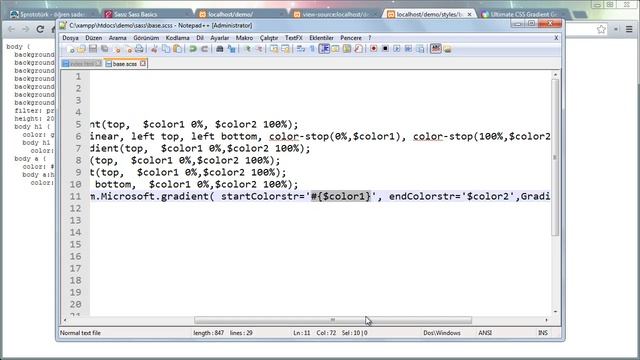
Task: Toggle the ABC spell-check toolbar icon
Action: (x=436, y=49)
